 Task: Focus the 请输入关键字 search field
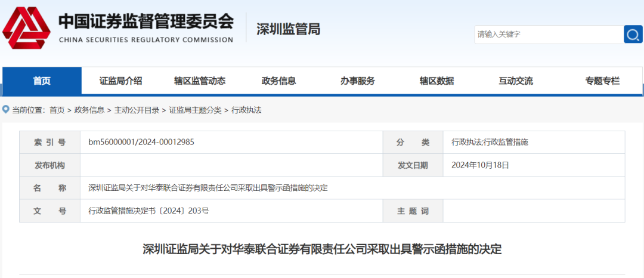coord(549,35)
